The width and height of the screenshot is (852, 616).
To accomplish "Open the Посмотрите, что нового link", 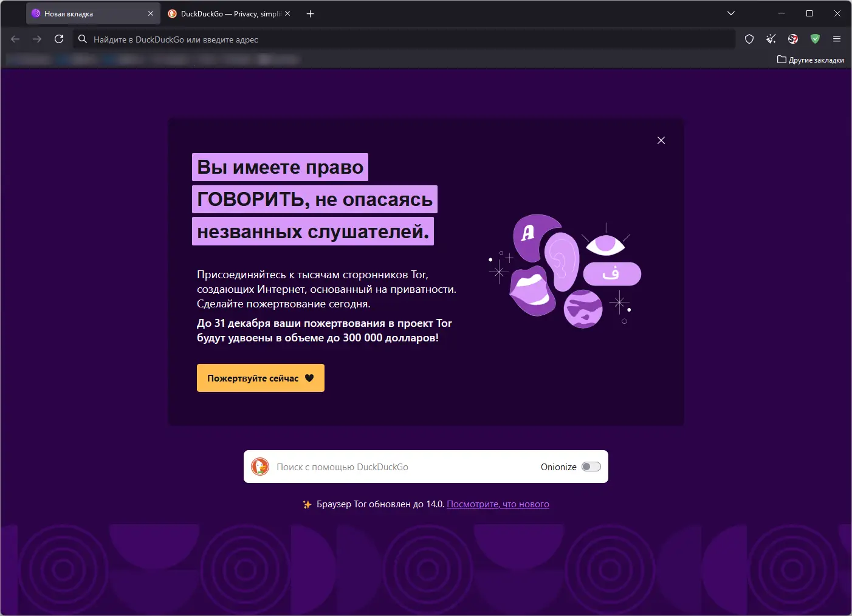I will (x=498, y=504).
